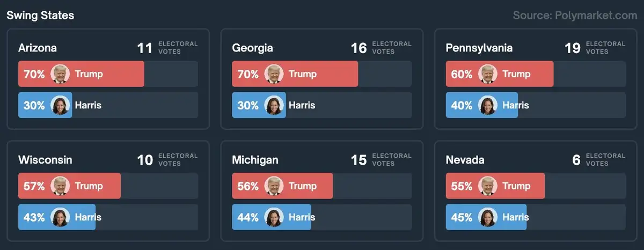Select Georgia's 16 electoral votes label
The width and height of the screenshot is (644, 250).
coord(358,48)
